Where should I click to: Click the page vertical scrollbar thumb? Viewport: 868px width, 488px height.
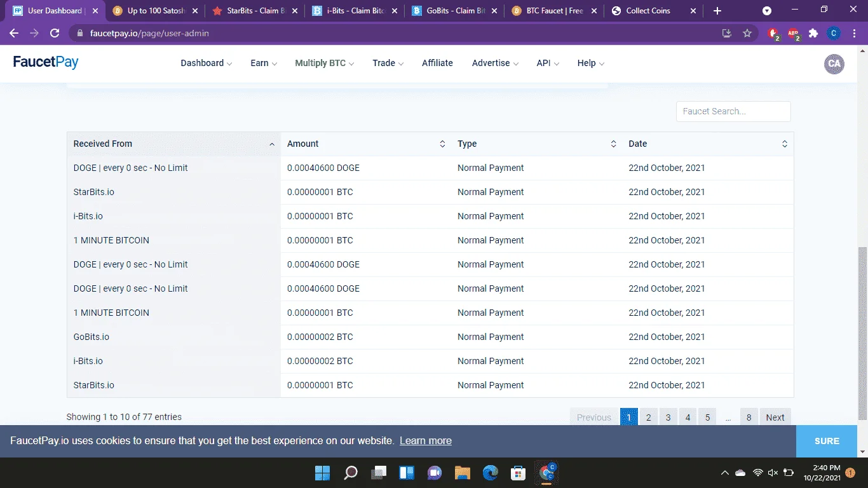pos(862,334)
